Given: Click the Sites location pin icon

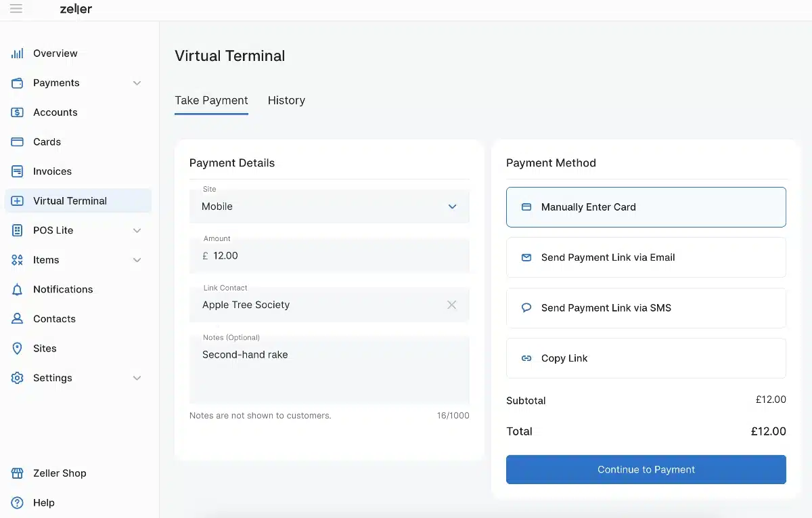Looking at the screenshot, I should pyautogui.click(x=18, y=348).
